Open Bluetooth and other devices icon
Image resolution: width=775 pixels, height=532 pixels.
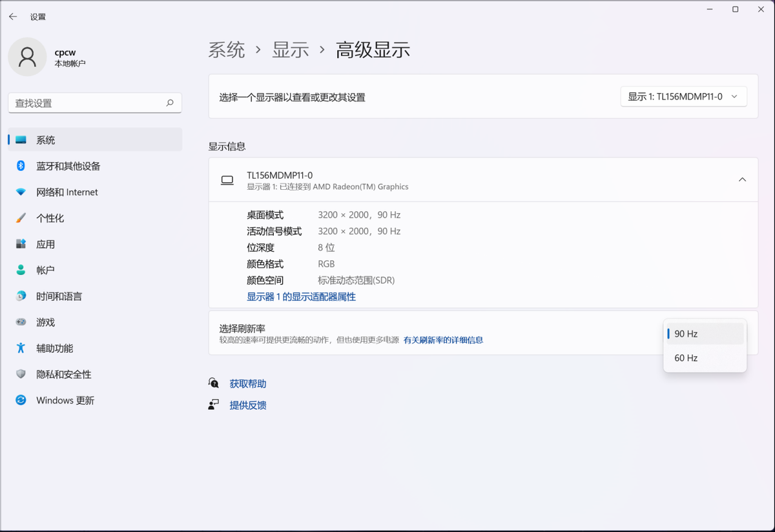coord(21,166)
